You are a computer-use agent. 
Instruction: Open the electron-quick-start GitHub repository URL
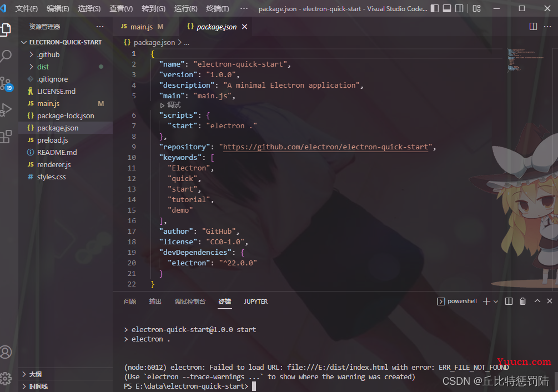coord(325,147)
